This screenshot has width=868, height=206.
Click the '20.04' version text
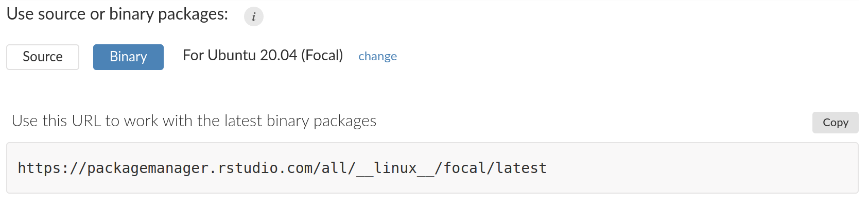(279, 55)
